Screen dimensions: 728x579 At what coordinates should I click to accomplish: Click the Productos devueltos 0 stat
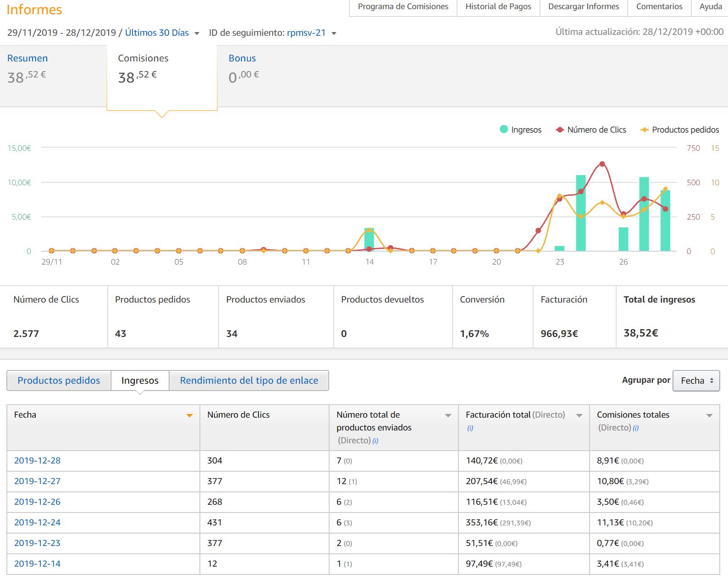coord(393,317)
